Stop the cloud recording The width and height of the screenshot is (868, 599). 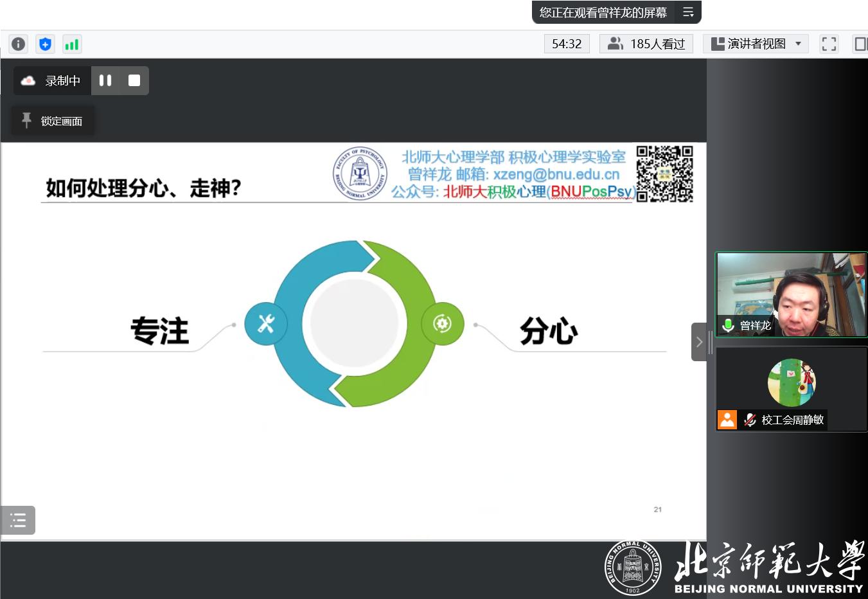click(x=134, y=80)
